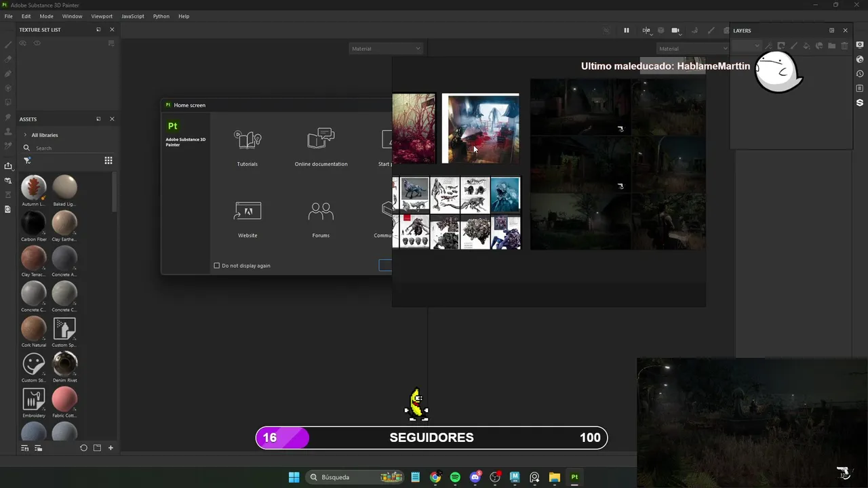The image size is (868, 488).
Task: Open the assets filter dropdown icon
Action: [27, 161]
